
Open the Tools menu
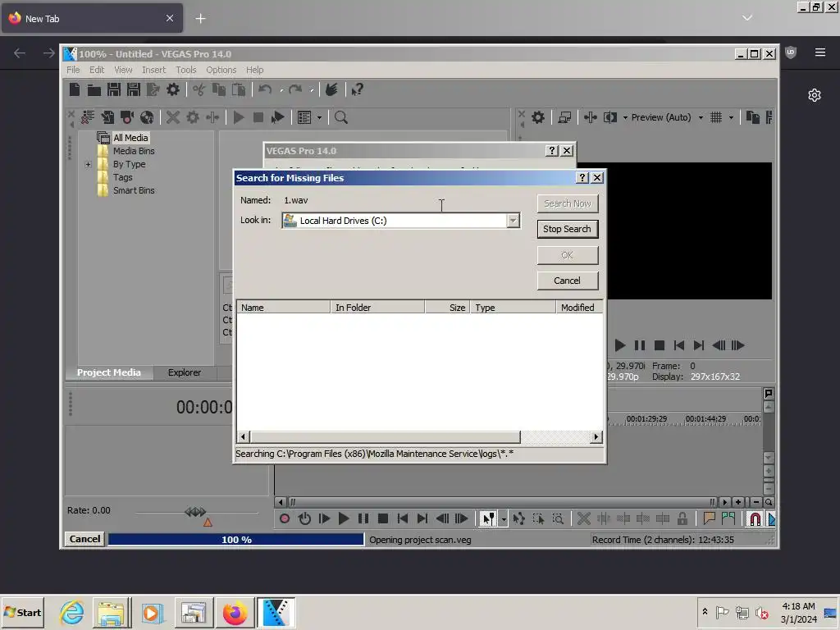(x=186, y=70)
